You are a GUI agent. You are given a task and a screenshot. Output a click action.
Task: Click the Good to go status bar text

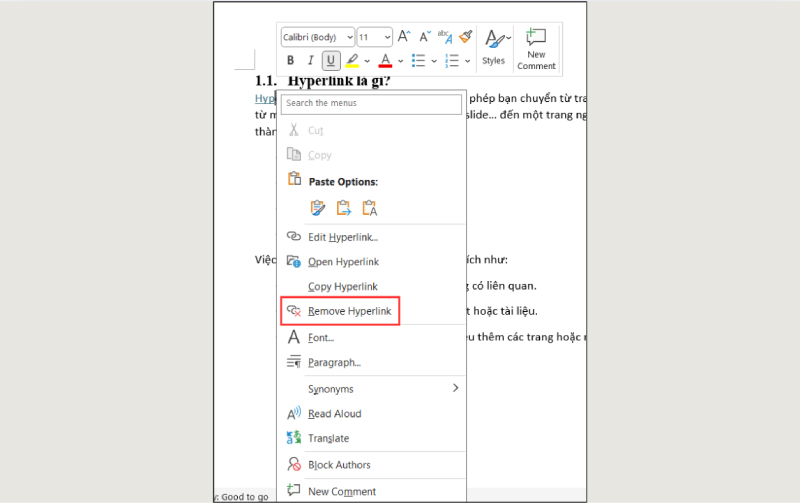[244, 497]
